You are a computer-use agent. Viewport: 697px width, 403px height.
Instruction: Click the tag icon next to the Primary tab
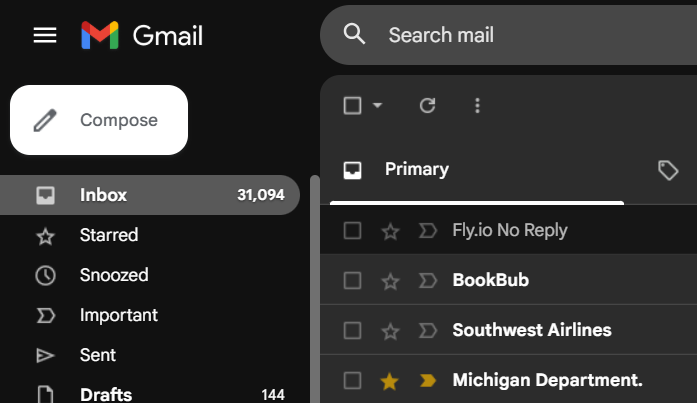coord(668,170)
